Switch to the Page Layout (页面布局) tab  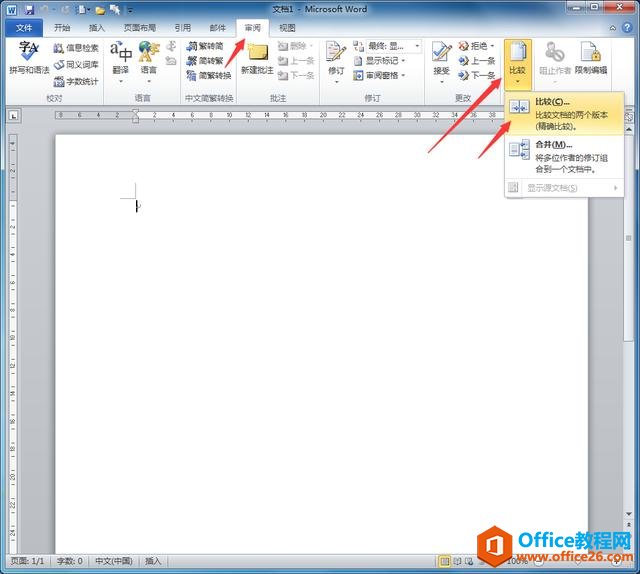(140, 28)
